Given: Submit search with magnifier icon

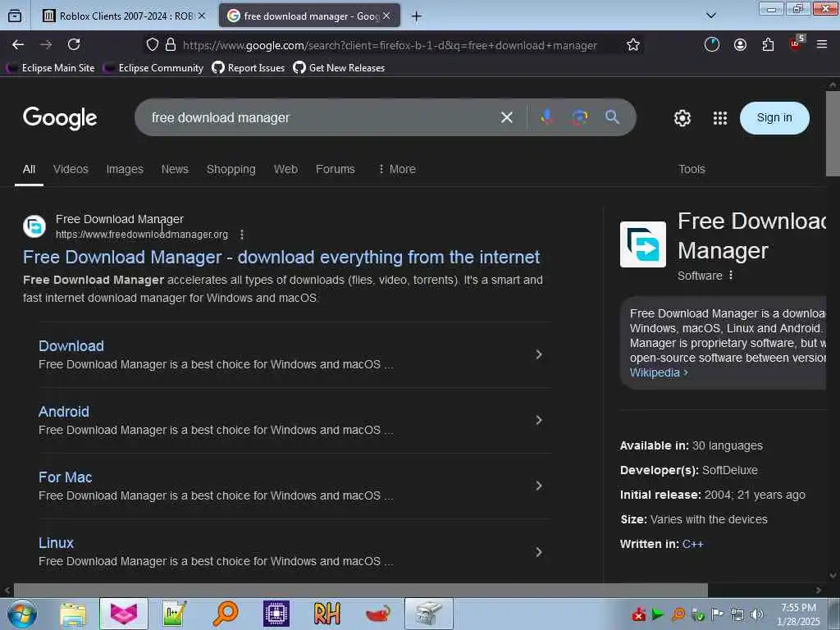Looking at the screenshot, I should 612,116.
